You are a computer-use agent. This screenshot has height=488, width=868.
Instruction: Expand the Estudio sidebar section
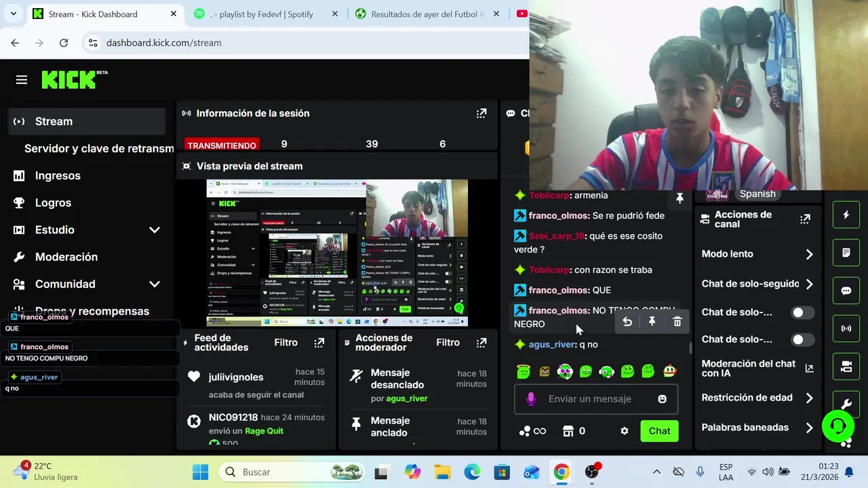pyautogui.click(x=155, y=230)
